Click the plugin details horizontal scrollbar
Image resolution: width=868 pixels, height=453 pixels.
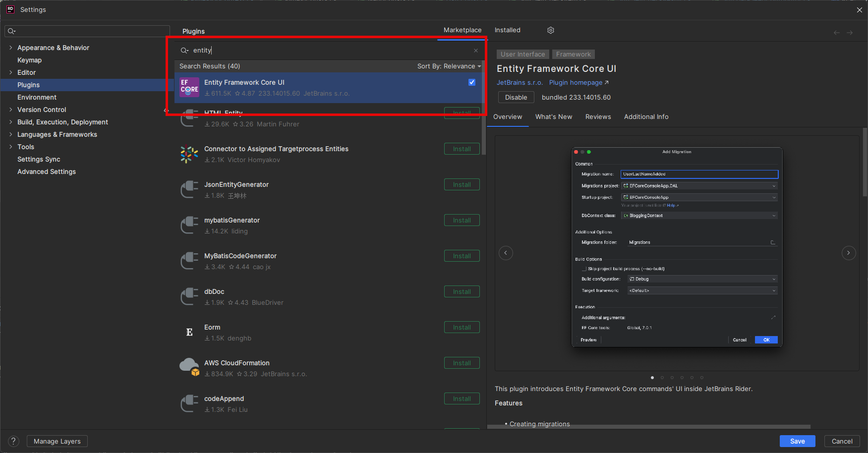pyautogui.click(x=649, y=427)
